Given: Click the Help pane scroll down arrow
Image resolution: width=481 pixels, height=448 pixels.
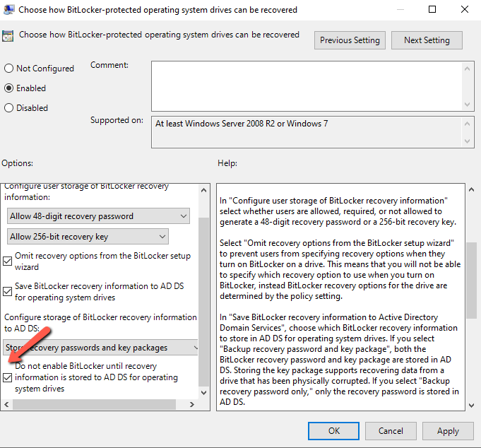Looking at the screenshot, I should (x=471, y=403).
